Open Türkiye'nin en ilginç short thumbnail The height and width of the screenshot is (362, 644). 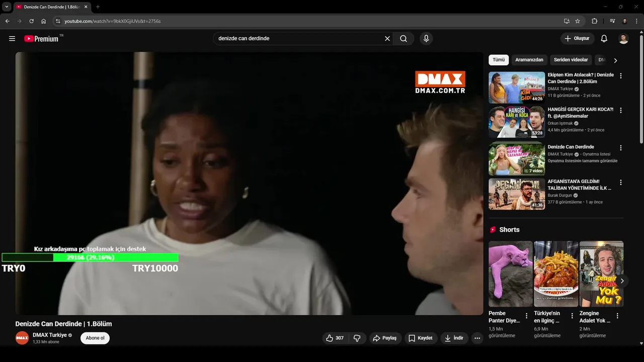(x=556, y=274)
